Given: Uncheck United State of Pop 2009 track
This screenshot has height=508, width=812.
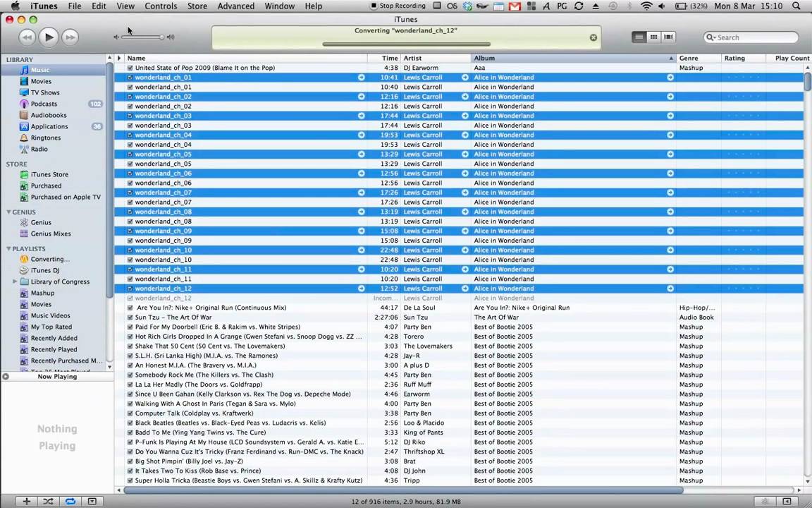Looking at the screenshot, I should tap(130, 68).
